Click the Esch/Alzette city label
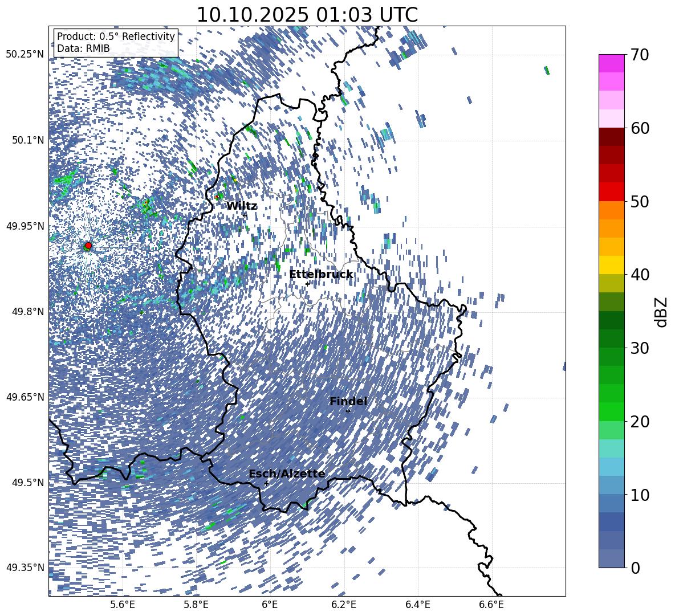Image resolution: width=675 pixels, height=616 pixels. click(x=287, y=474)
